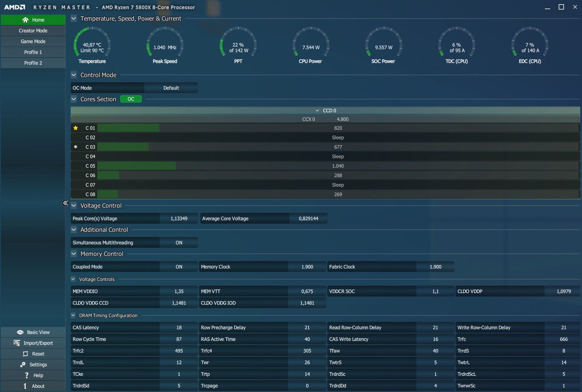Click the Trfc value 666
The image size is (582, 392).
564,339
